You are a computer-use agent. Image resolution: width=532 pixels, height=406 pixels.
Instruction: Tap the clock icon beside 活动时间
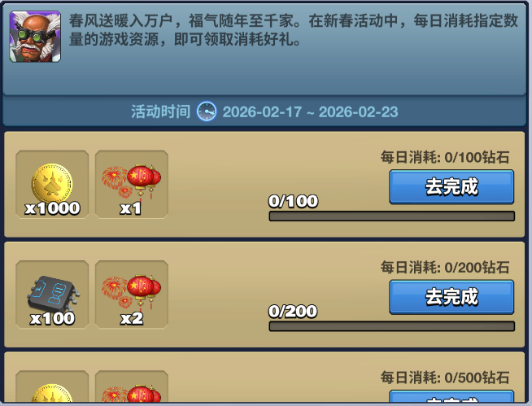coord(207,111)
